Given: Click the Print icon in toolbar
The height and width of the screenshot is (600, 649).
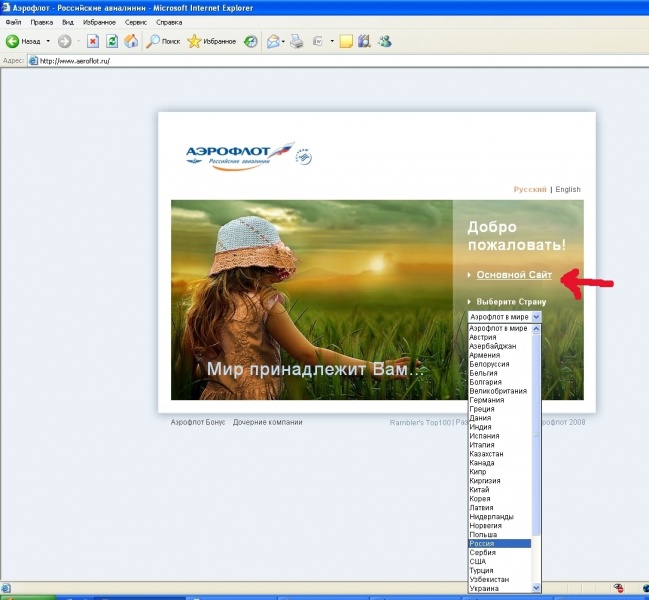Looking at the screenshot, I should tap(298, 41).
